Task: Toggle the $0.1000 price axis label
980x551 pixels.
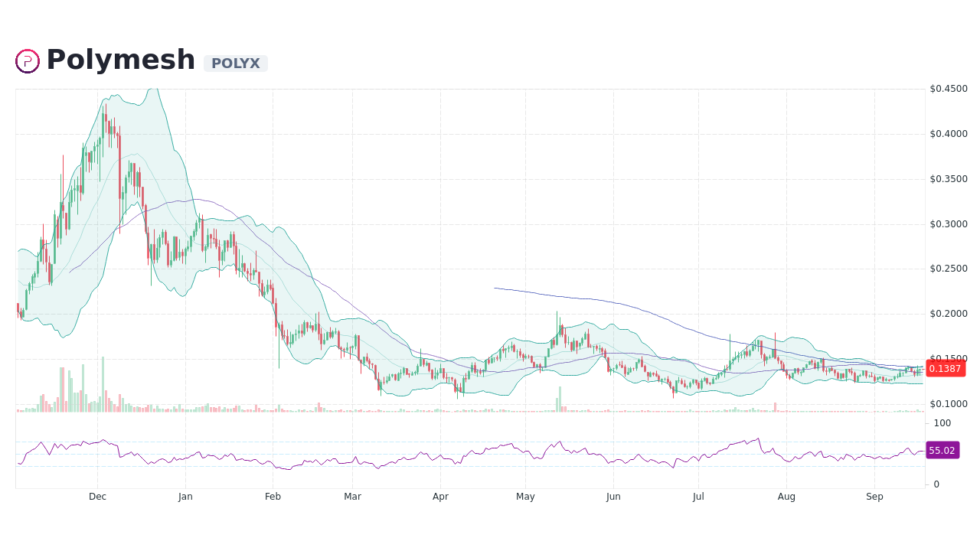Action: click(x=949, y=403)
